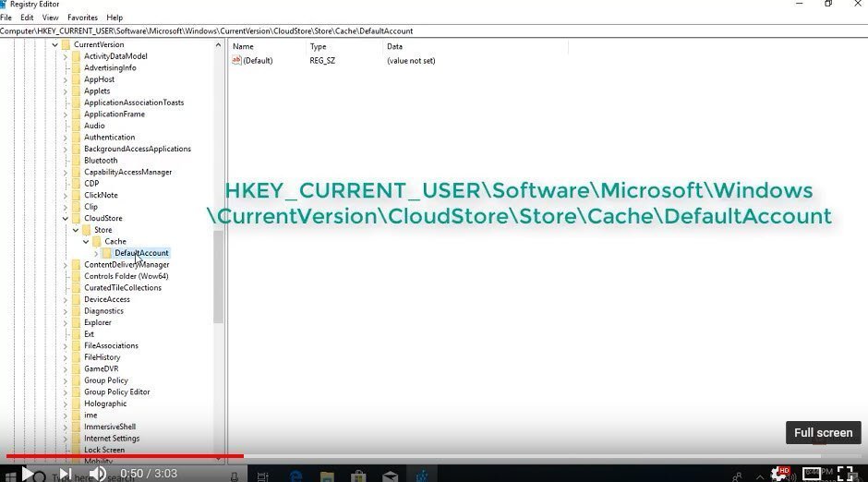This screenshot has width=868, height=482.
Task: Click the Task View taskbar icon
Action: click(x=263, y=476)
